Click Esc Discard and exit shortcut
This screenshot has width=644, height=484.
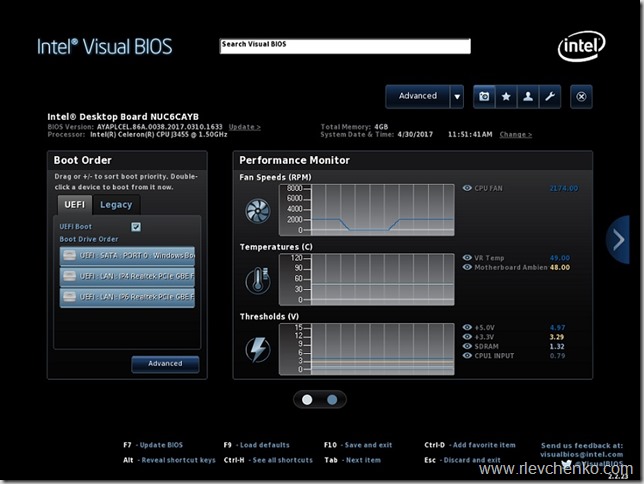pyautogui.click(x=462, y=460)
